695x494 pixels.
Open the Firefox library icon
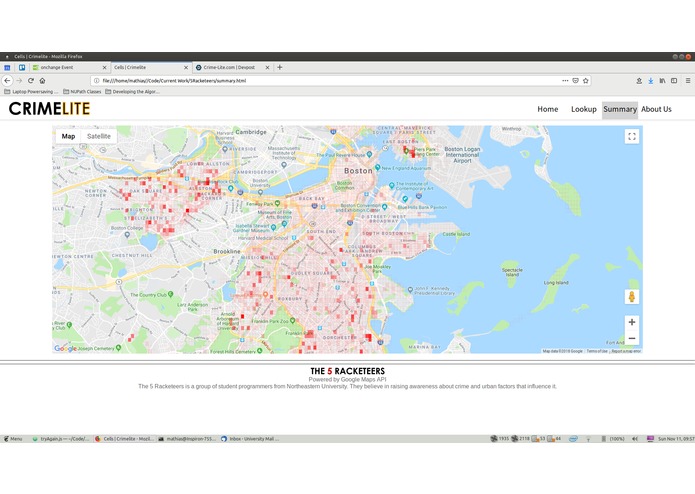pos(662,81)
